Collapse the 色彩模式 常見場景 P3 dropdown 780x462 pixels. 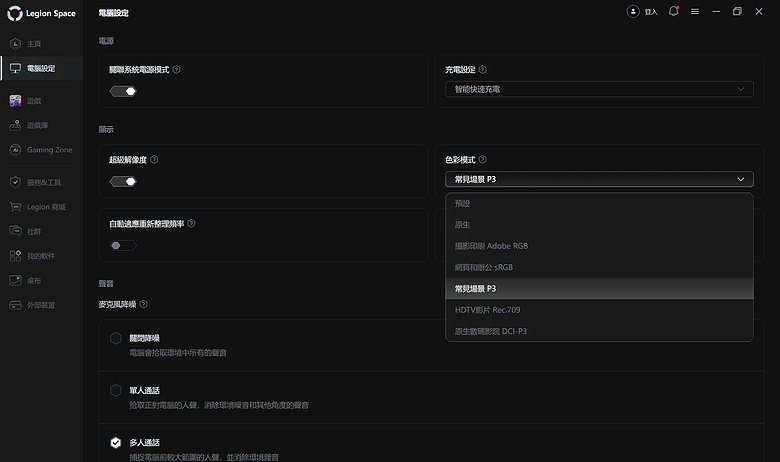(599, 179)
